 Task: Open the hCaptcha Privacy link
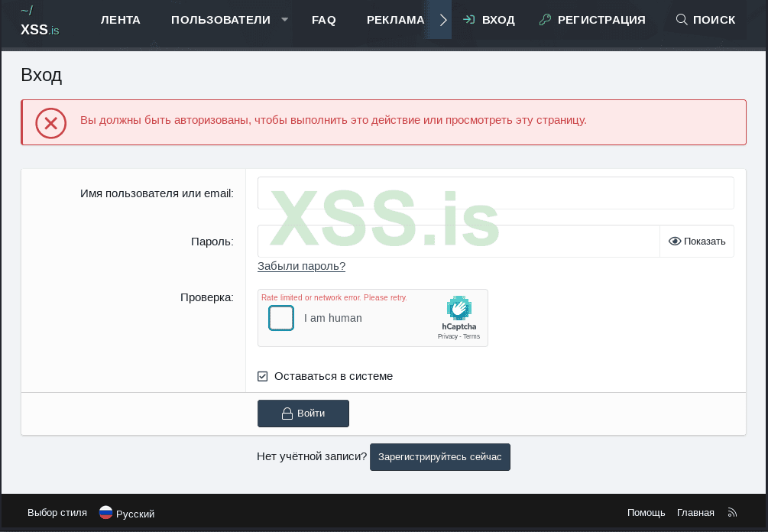(447, 336)
